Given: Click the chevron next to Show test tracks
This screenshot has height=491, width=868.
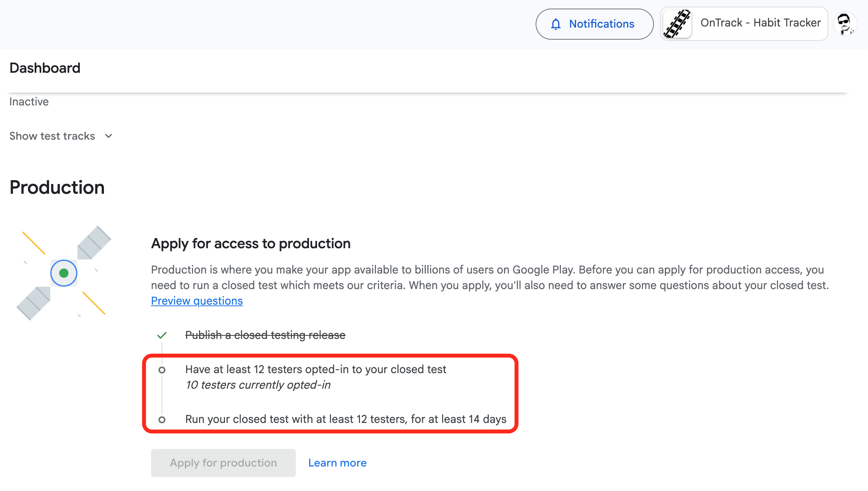Looking at the screenshot, I should pyautogui.click(x=109, y=136).
